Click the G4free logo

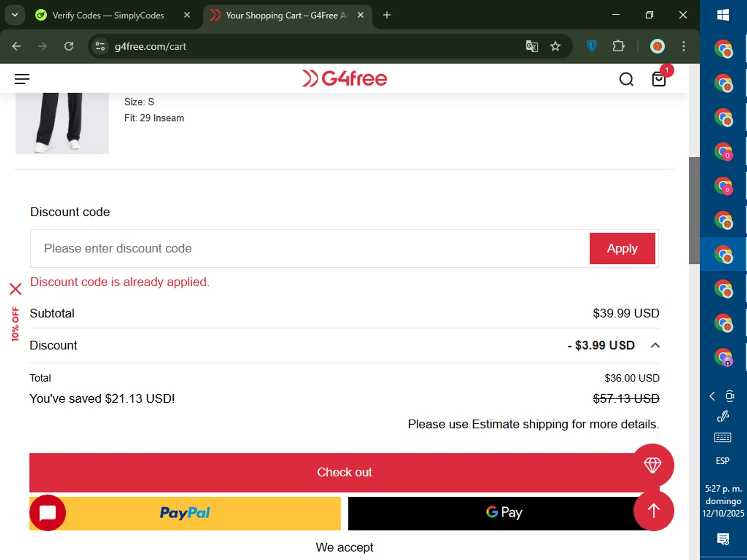click(x=344, y=78)
